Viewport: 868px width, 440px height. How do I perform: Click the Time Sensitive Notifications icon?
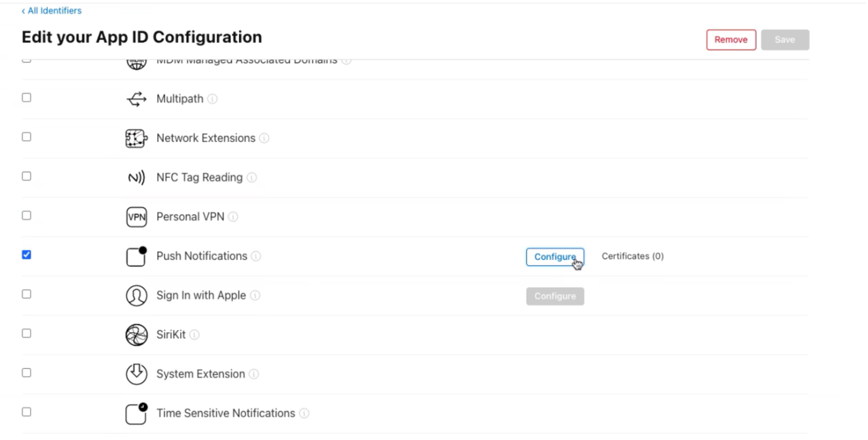click(136, 413)
